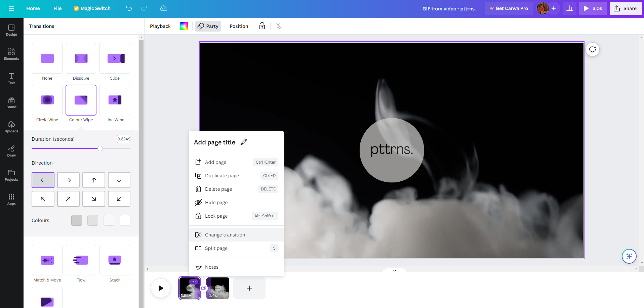The height and width of the screenshot is (308, 644).
Task: Open the Position options
Action: 239,26
